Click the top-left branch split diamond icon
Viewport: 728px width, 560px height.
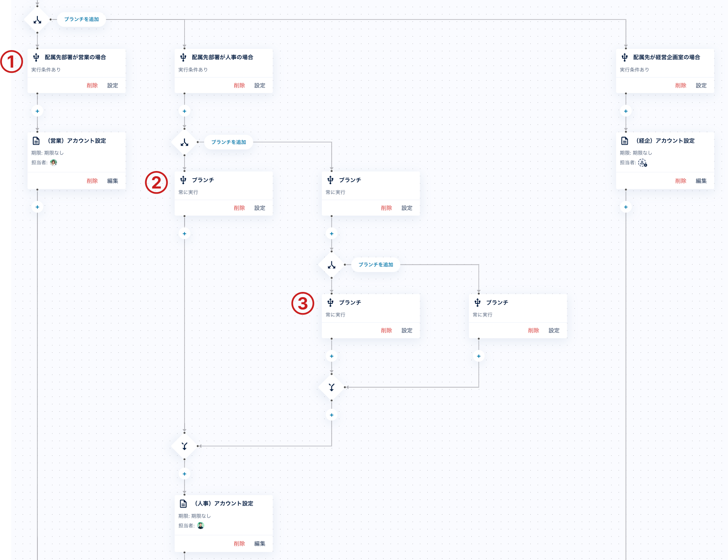pyautogui.click(x=37, y=19)
